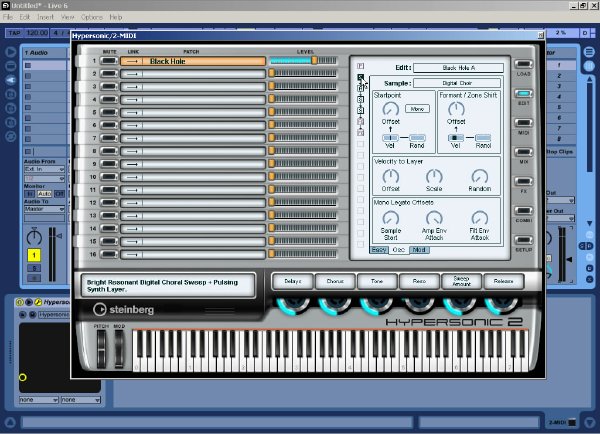Set Monitor to Auto on 1 Audio

[x=44, y=194]
